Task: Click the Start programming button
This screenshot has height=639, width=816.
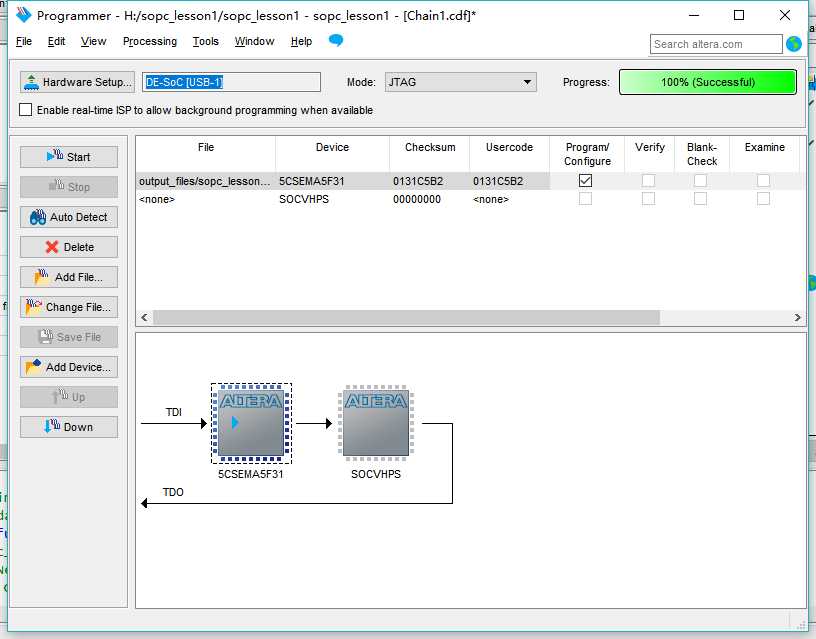Action: click(x=69, y=157)
